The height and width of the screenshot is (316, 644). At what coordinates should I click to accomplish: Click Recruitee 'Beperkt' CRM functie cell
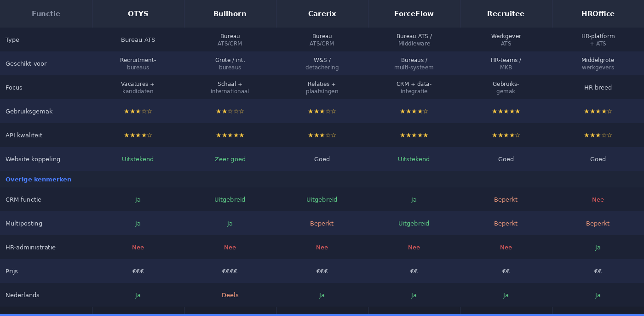(x=506, y=200)
